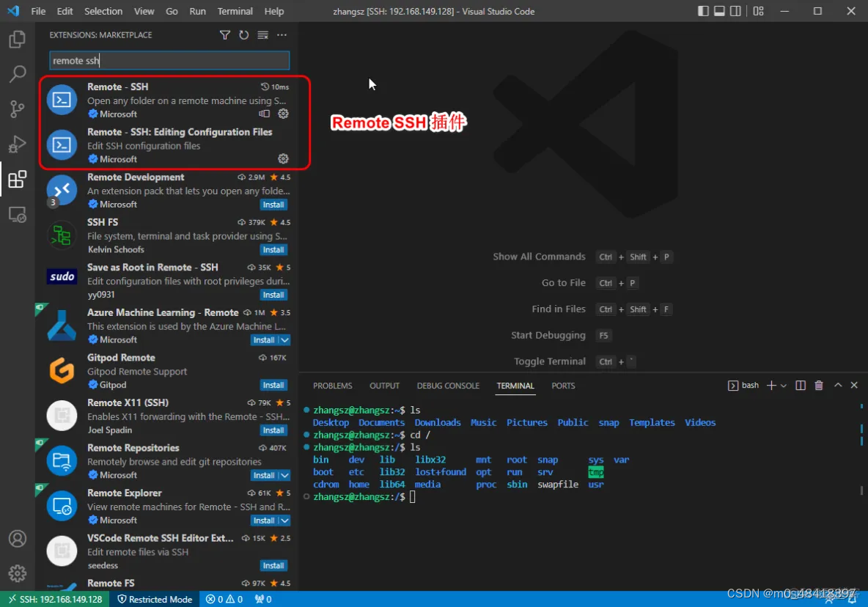Screen dimensions: 868x607
Task: Open the File menu
Action: (38, 11)
